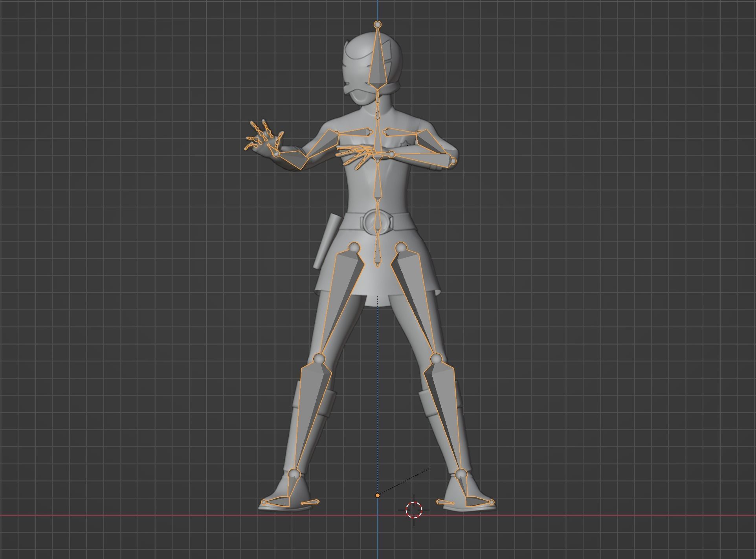This screenshot has height=559, width=756.
Task: Click the orange armature origin dot
Action: [x=378, y=495]
